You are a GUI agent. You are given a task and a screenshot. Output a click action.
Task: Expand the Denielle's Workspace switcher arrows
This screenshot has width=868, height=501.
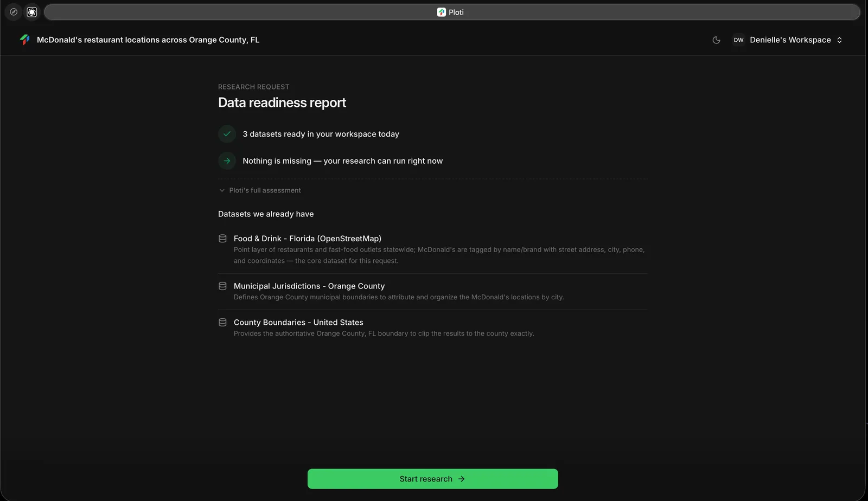click(839, 40)
